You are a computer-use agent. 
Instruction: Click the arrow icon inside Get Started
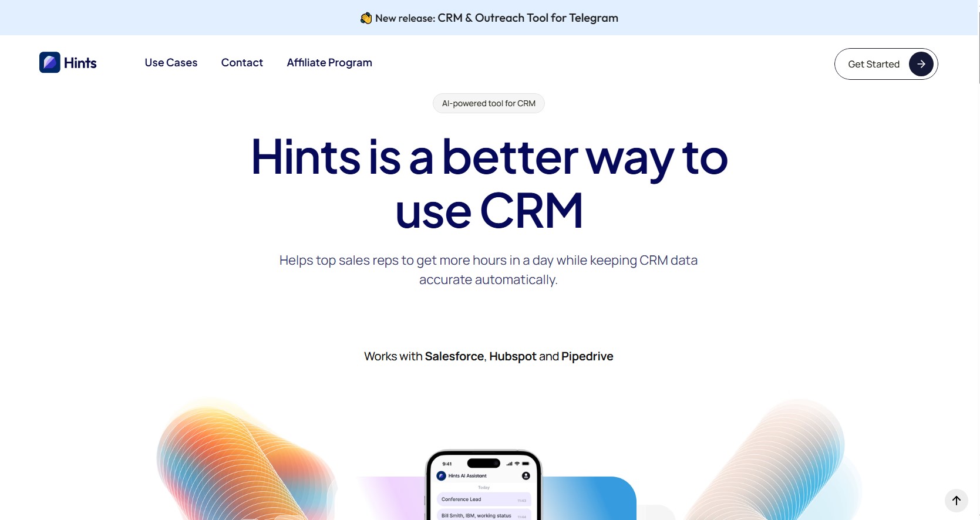pos(921,64)
